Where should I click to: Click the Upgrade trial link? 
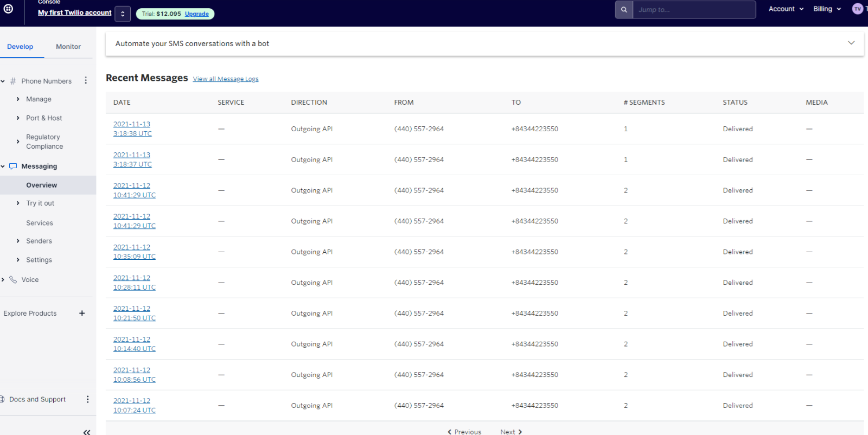196,14
